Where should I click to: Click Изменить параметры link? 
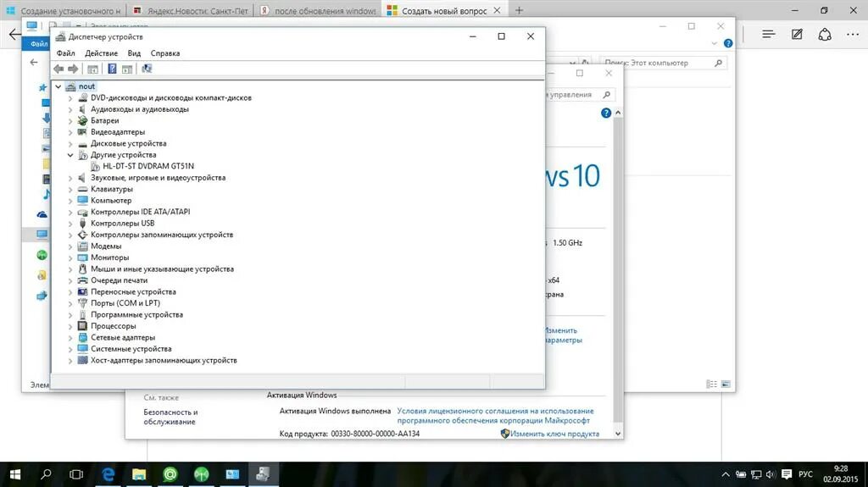click(564, 335)
